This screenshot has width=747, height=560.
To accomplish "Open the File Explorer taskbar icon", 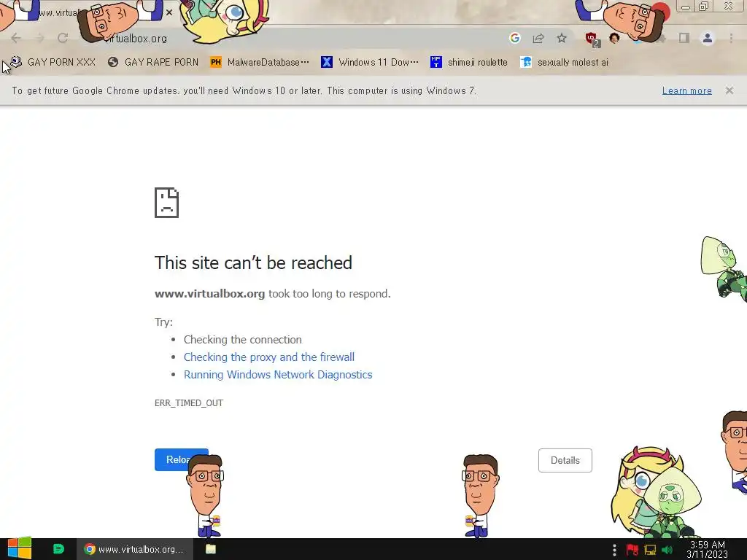I will (211, 549).
